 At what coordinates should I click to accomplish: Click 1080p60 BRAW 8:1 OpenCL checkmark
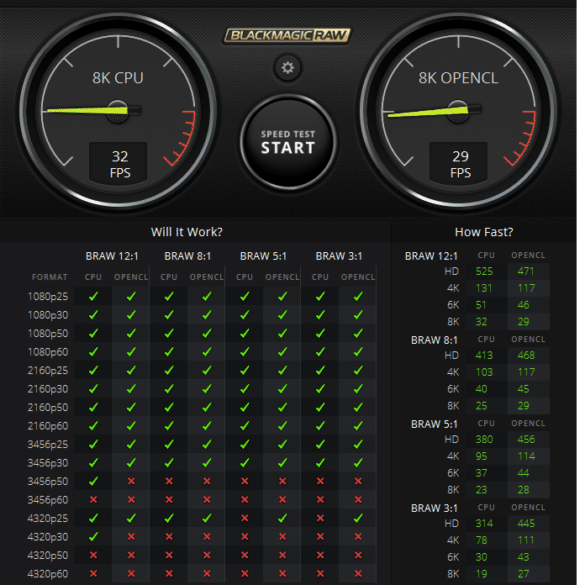coord(207,351)
